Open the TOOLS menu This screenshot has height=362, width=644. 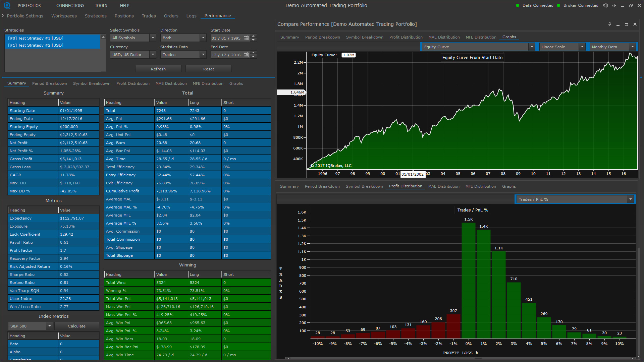coord(101,6)
